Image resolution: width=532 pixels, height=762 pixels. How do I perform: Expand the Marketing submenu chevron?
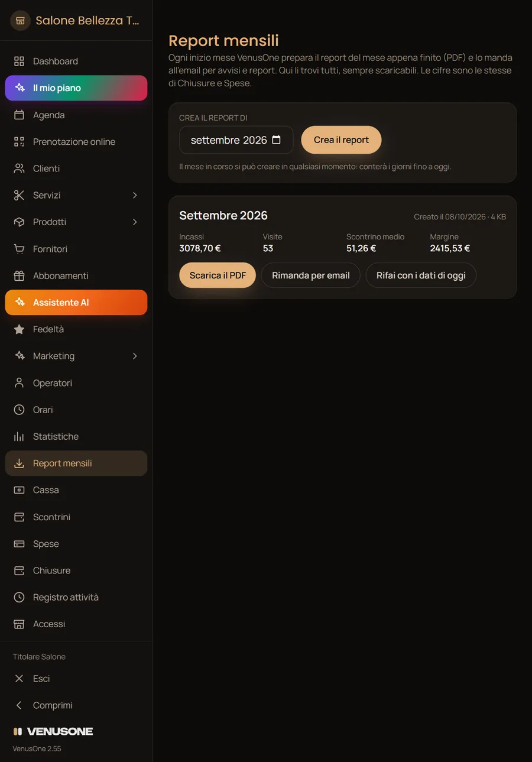coord(135,356)
